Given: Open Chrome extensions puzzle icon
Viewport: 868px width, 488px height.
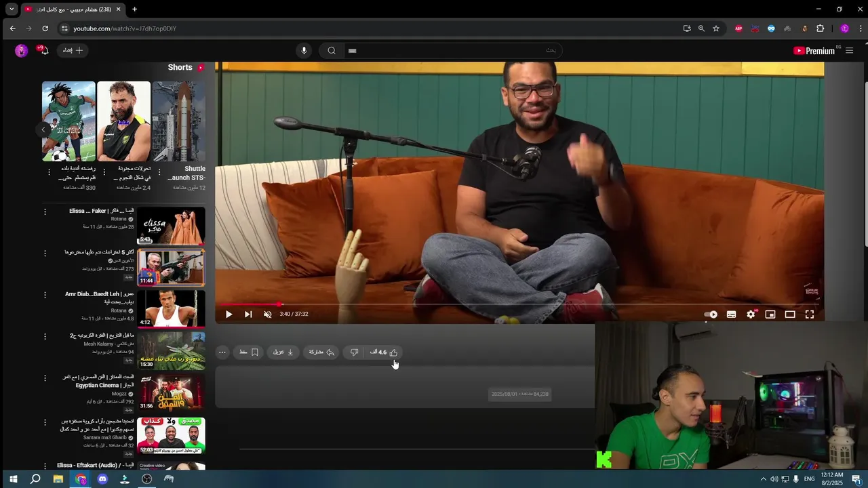Looking at the screenshot, I should tap(820, 28).
